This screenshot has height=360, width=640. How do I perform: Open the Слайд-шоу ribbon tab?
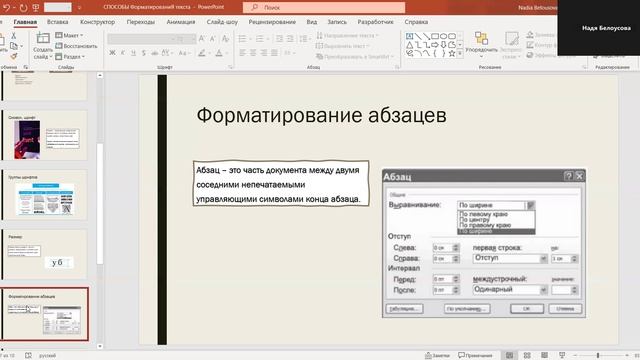(x=222, y=22)
